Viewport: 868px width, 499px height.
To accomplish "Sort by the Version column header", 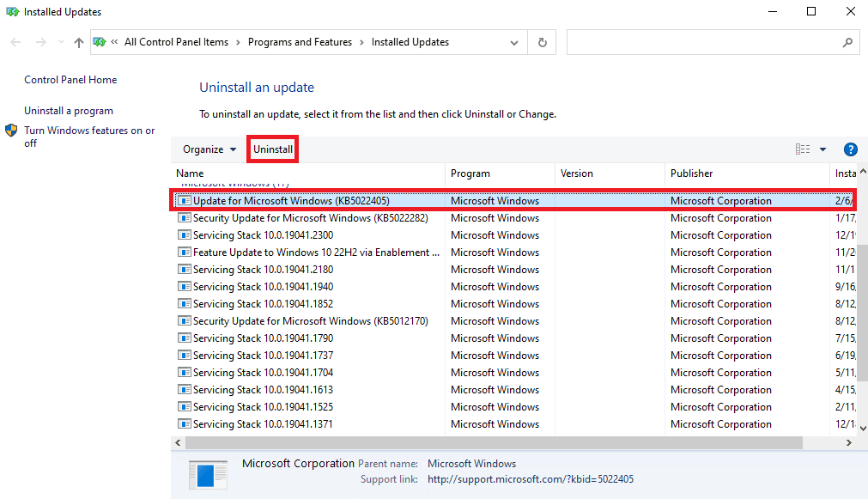I will coord(576,173).
